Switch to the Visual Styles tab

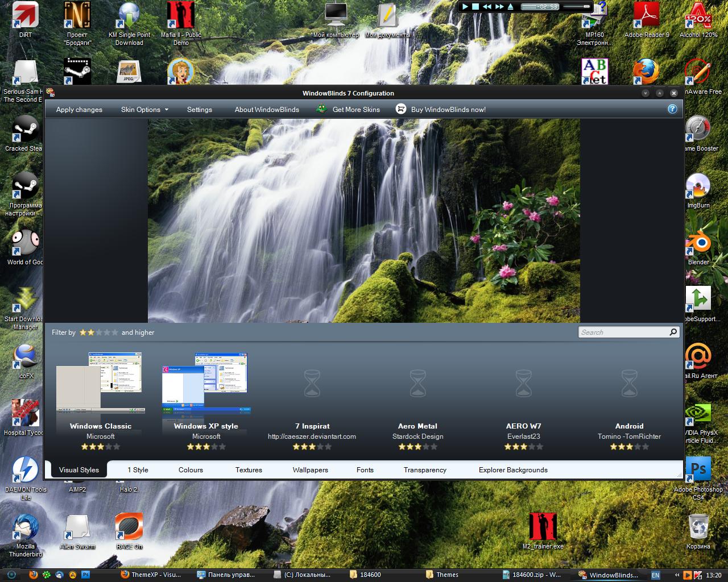coord(79,469)
